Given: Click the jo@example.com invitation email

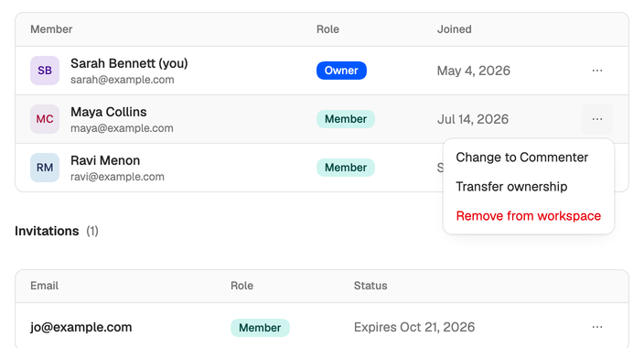Looking at the screenshot, I should click(80, 327).
